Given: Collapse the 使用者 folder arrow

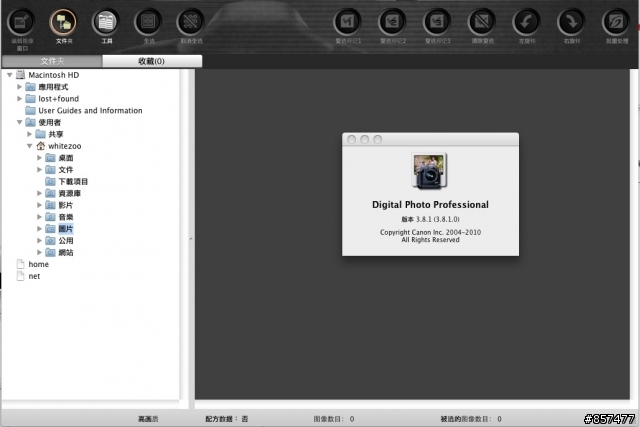Looking at the screenshot, I should pyautogui.click(x=19, y=122).
